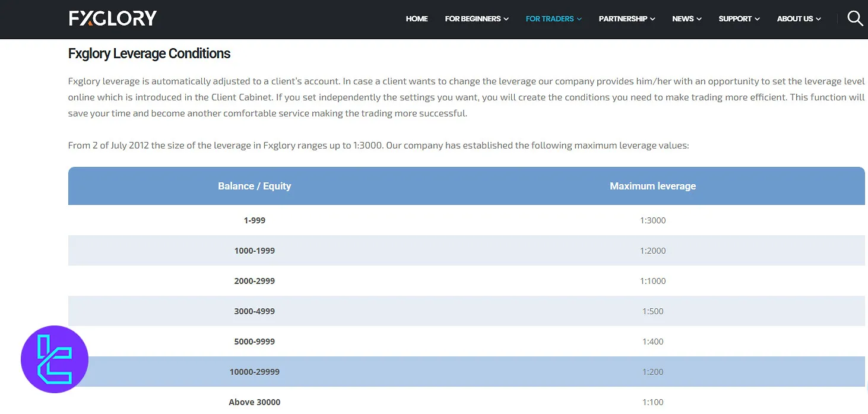Click the Maximum leverage column header

click(x=652, y=186)
